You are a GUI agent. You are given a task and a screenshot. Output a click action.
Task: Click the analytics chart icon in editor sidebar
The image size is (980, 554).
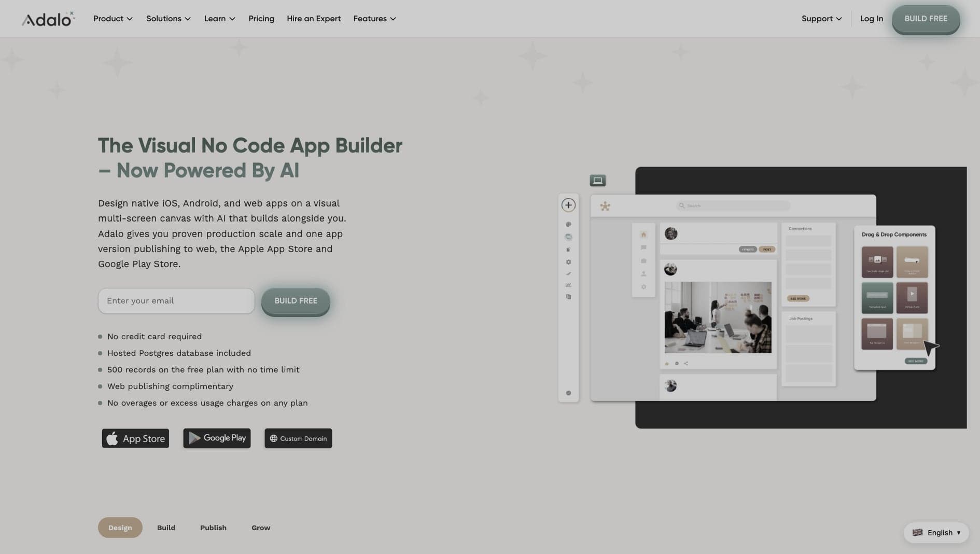tap(568, 285)
